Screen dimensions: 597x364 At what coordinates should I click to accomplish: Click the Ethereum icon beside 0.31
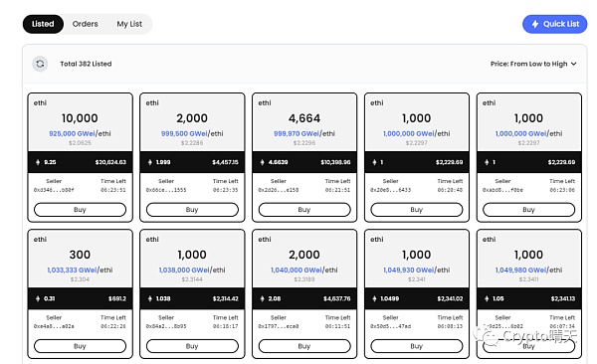tap(38, 299)
